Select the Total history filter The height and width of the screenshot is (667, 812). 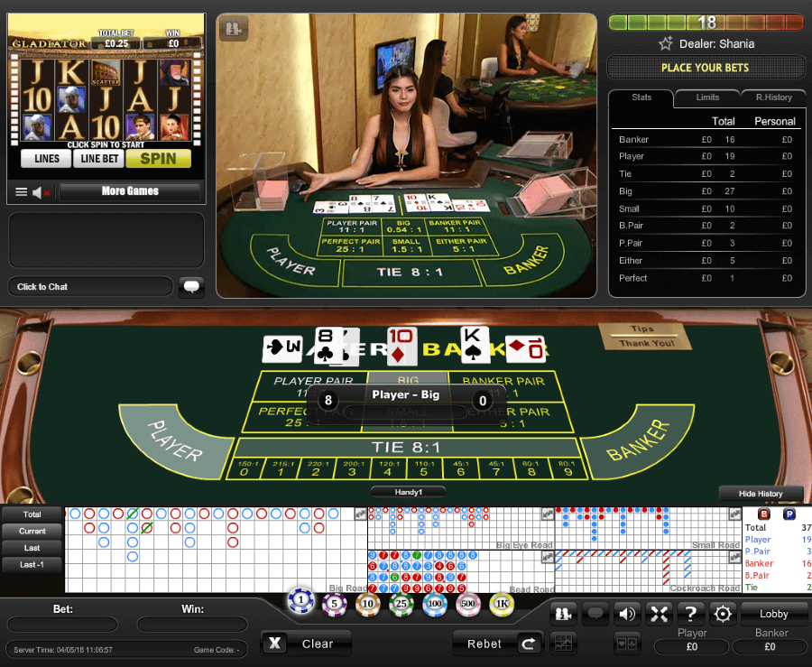(x=32, y=514)
